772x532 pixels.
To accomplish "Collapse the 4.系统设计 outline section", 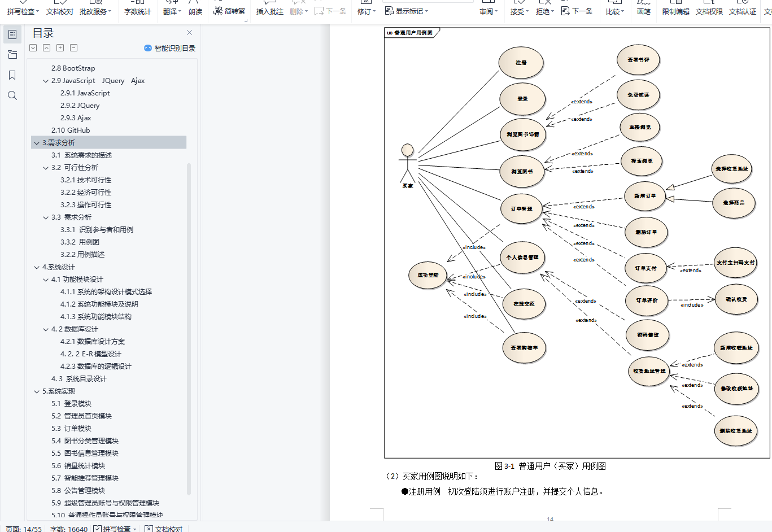I will [x=37, y=267].
